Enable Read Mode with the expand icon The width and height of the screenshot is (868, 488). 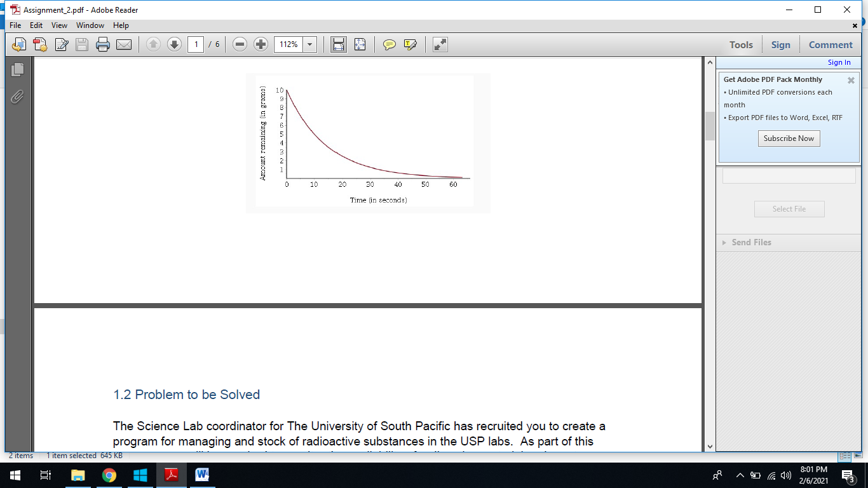[x=438, y=44]
